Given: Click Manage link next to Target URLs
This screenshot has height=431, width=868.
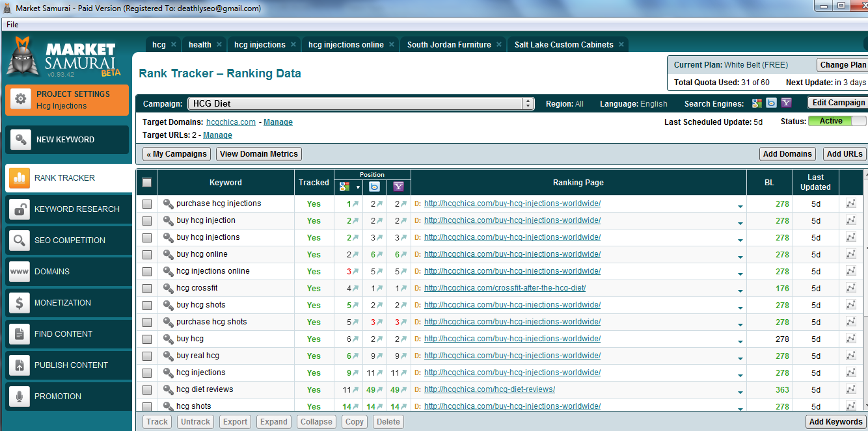Looking at the screenshot, I should 217,135.
